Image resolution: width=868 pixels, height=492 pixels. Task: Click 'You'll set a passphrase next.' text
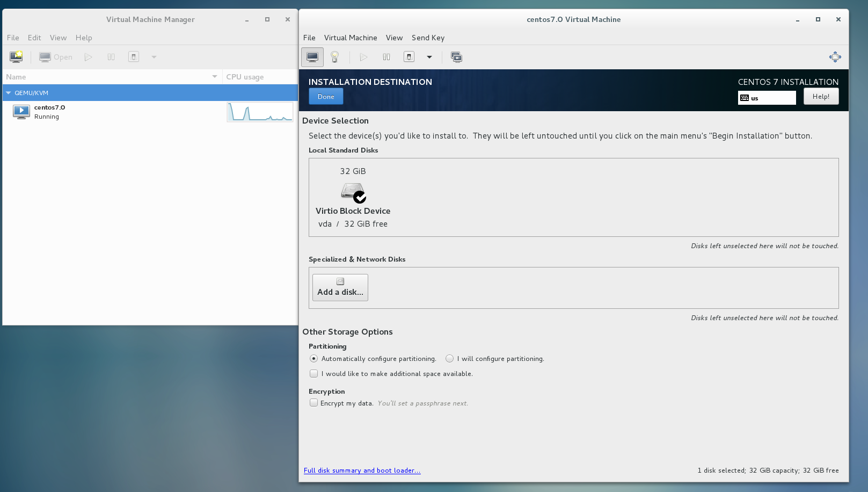click(x=422, y=403)
